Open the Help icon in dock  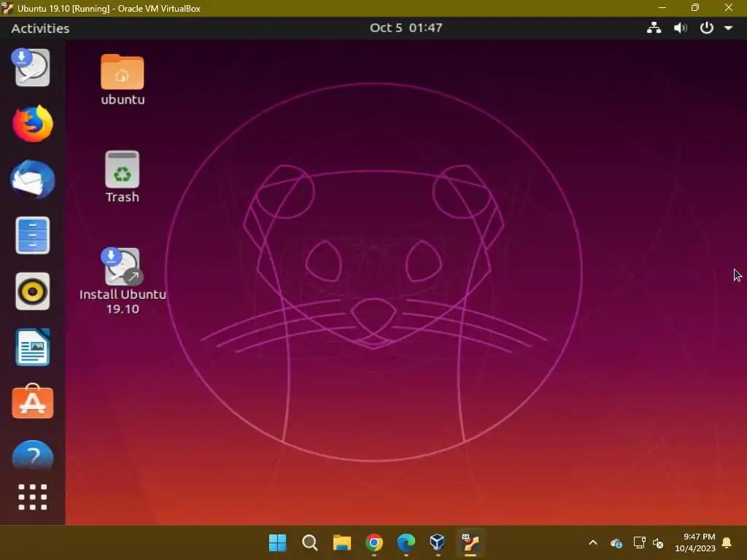tap(32, 455)
